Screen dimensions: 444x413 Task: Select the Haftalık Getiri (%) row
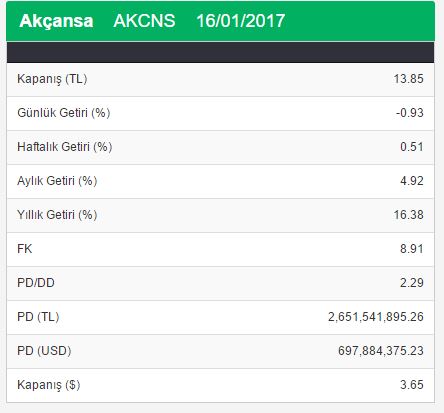221,147
